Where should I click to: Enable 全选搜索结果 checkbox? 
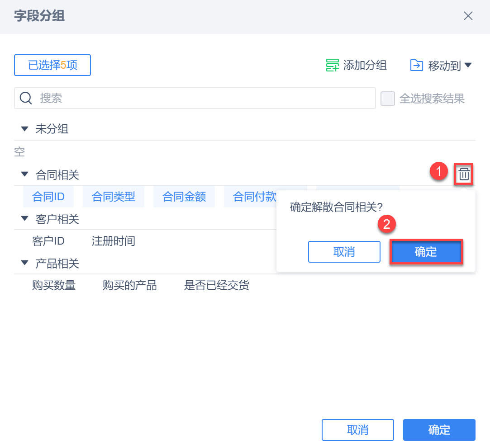388,99
